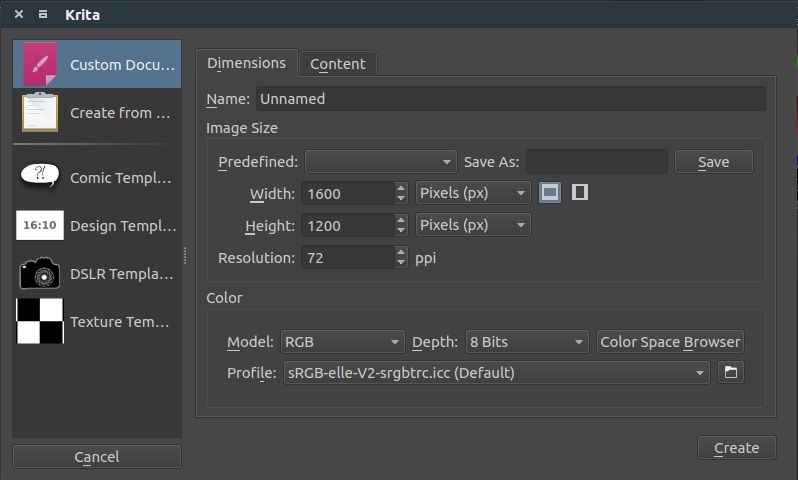Select the DSLR Templates entry label
798x480 pixels.
pos(122,273)
